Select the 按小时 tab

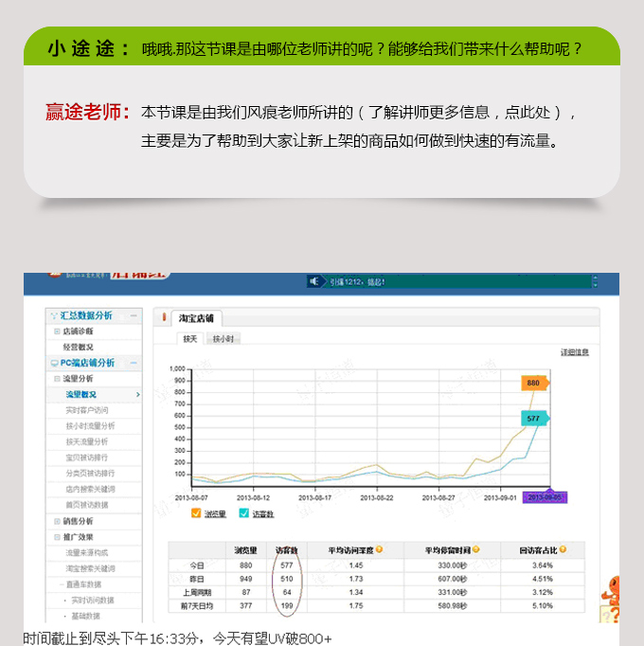pyautogui.click(x=223, y=339)
